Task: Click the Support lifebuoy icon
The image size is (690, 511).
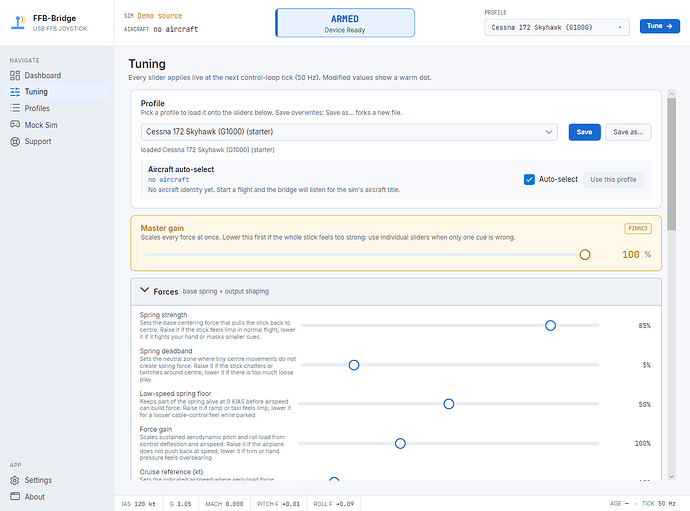Action: pos(15,141)
